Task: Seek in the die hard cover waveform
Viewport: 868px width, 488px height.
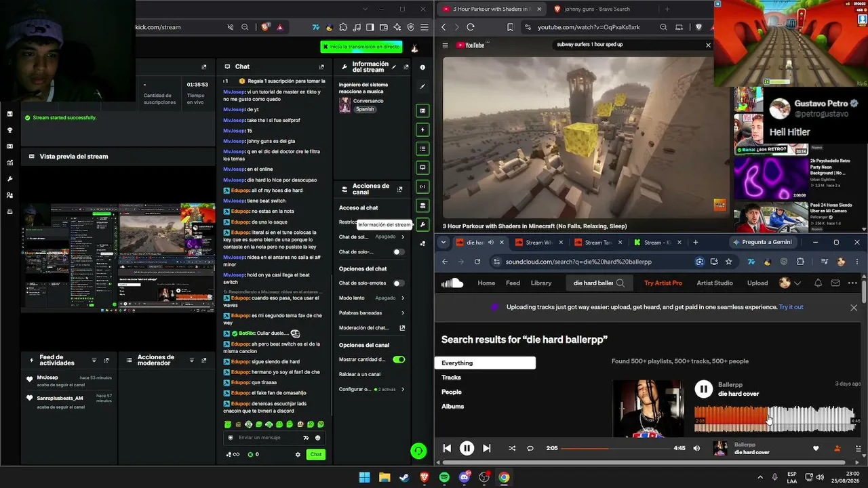Action: pyautogui.click(x=774, y=419)
